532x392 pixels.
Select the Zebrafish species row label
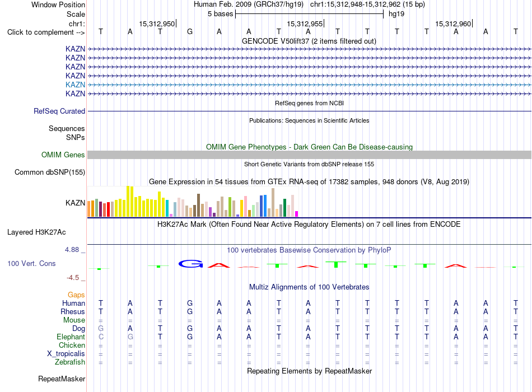70,362
